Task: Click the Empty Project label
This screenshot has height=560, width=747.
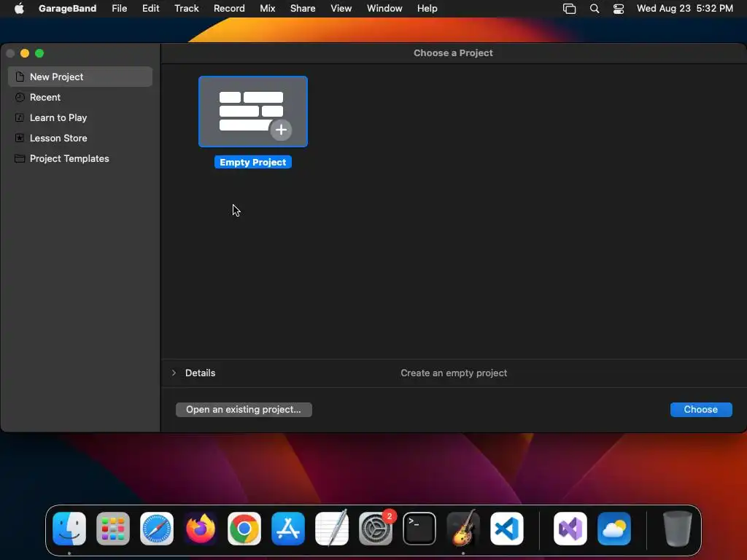Action: pos(253,163)
